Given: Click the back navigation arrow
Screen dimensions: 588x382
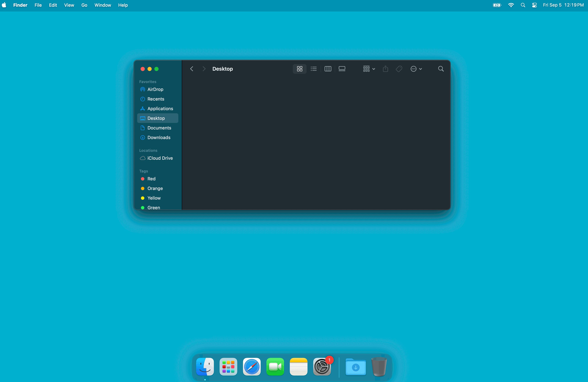Looking at the screenshot, I should pyautogui.click(x=192, y=69).
